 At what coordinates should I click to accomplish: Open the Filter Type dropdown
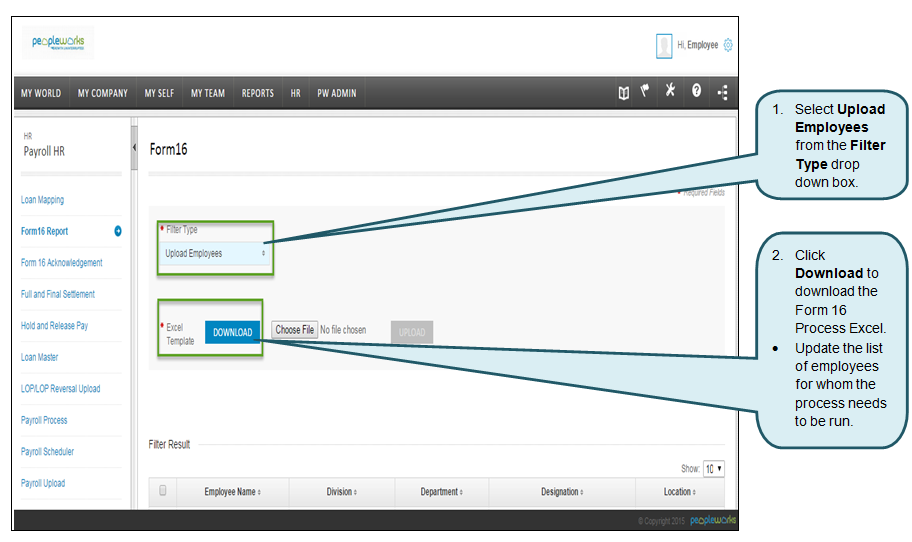215,254
